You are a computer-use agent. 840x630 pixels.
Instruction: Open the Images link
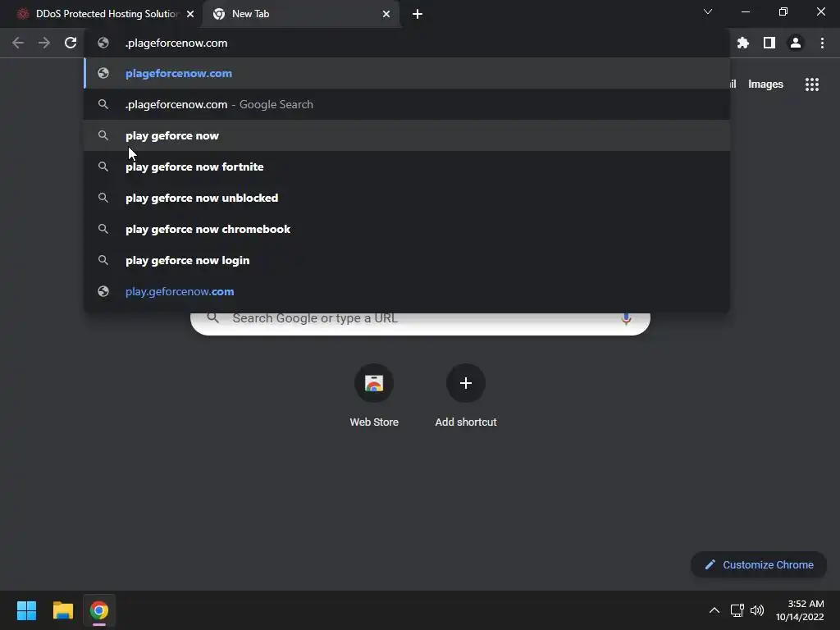[x=765, y=84]
